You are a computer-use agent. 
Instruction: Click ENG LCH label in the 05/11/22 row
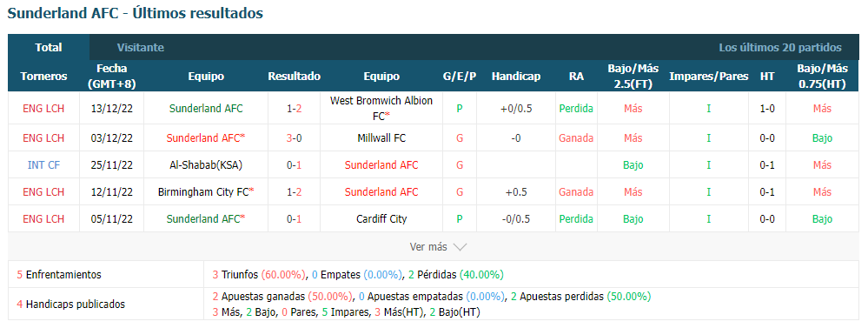43,219
